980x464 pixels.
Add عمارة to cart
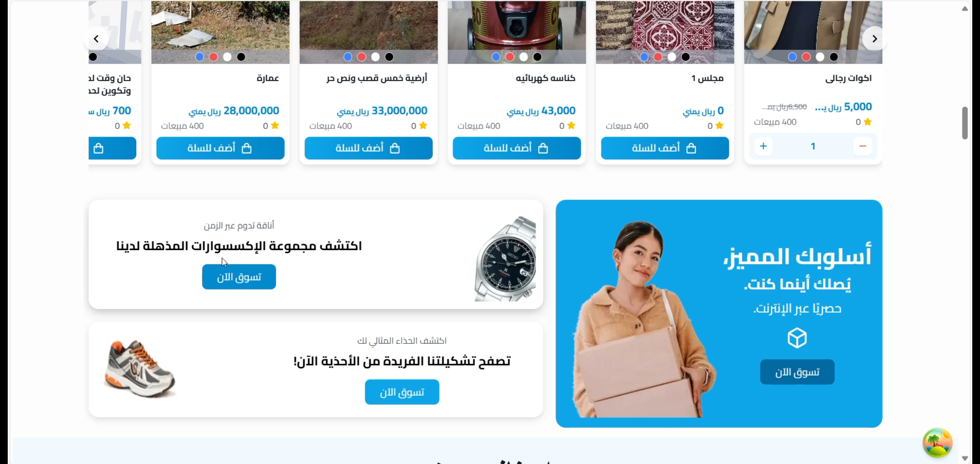coord(220,148)
